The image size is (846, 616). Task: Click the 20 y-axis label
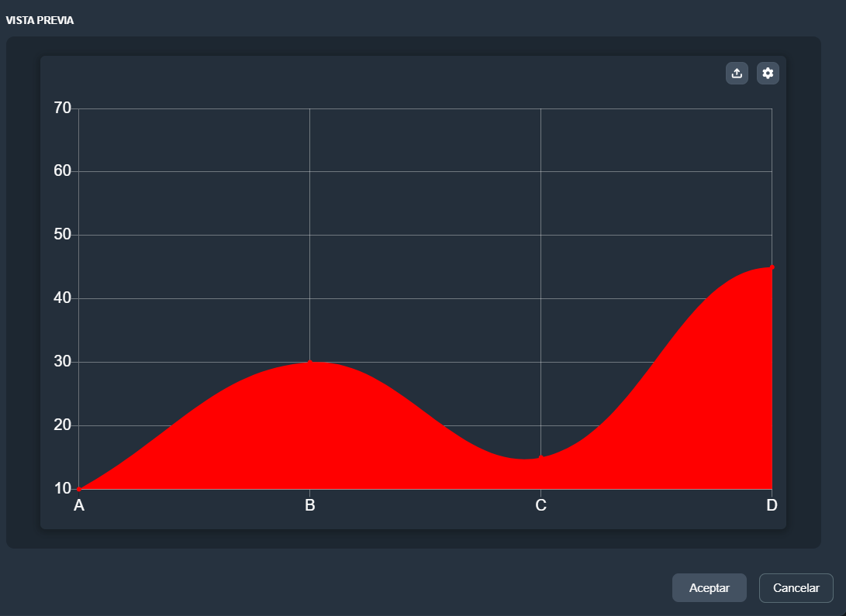point(63,425)
